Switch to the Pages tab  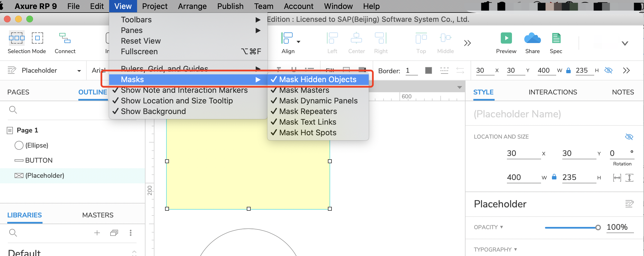(18, 92)
